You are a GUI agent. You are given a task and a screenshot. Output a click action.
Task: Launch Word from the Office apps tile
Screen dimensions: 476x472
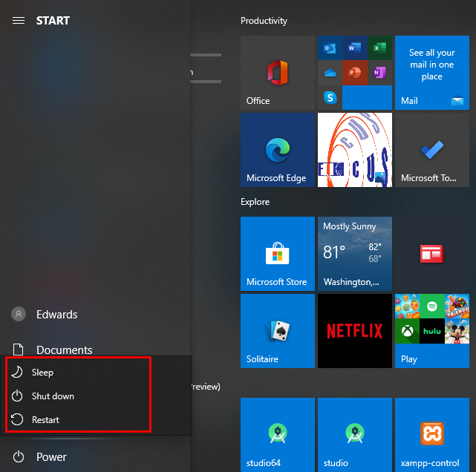pyautogui.click(x=354, y=48)
